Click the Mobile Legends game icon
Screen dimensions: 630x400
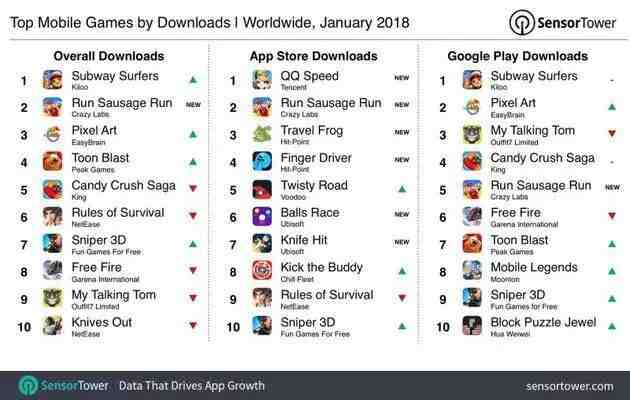472,271
